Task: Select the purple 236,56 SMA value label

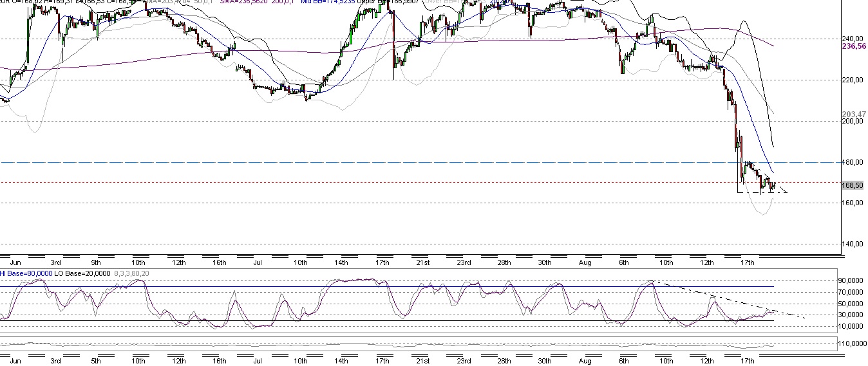Action: 853,46
